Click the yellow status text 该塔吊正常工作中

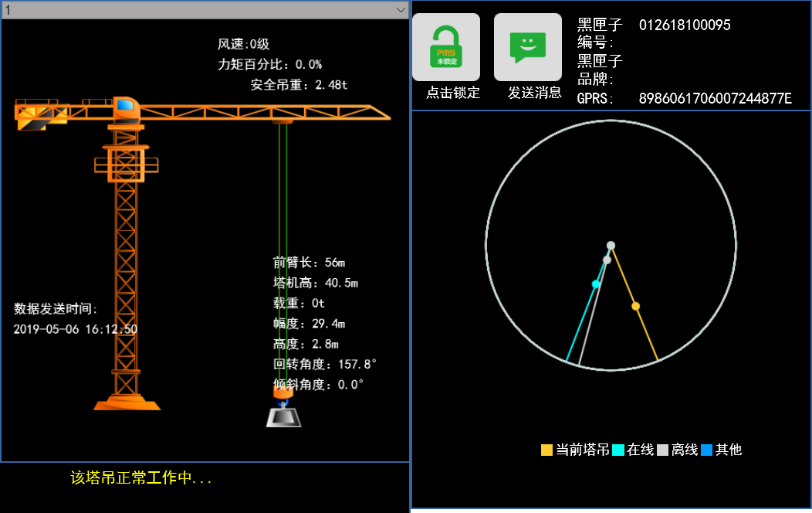tap(141, 478)
